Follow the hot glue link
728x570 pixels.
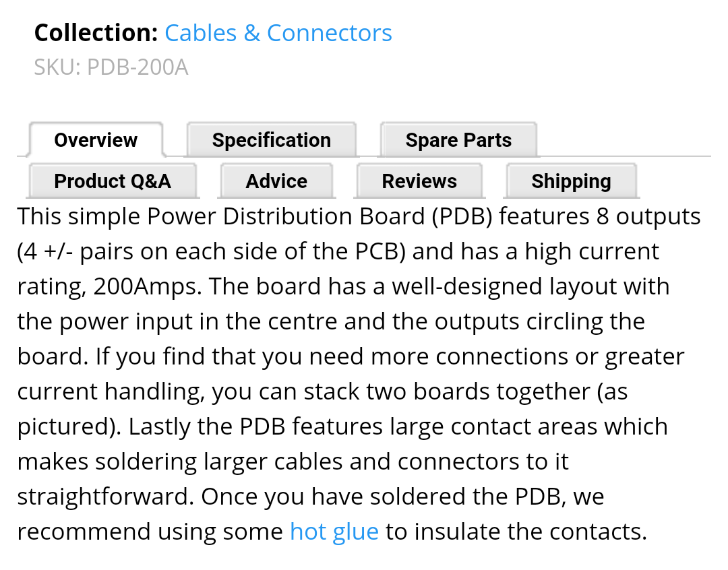tap(334, 532)
